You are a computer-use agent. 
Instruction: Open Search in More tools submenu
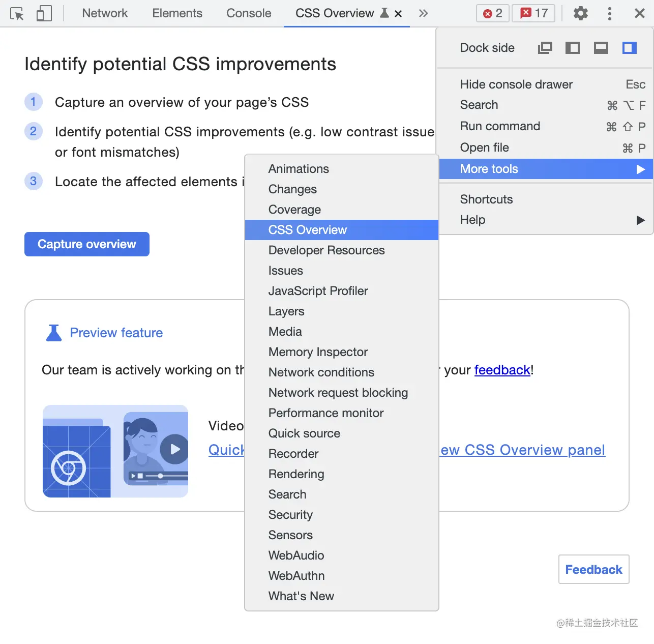tap(341, 494)
